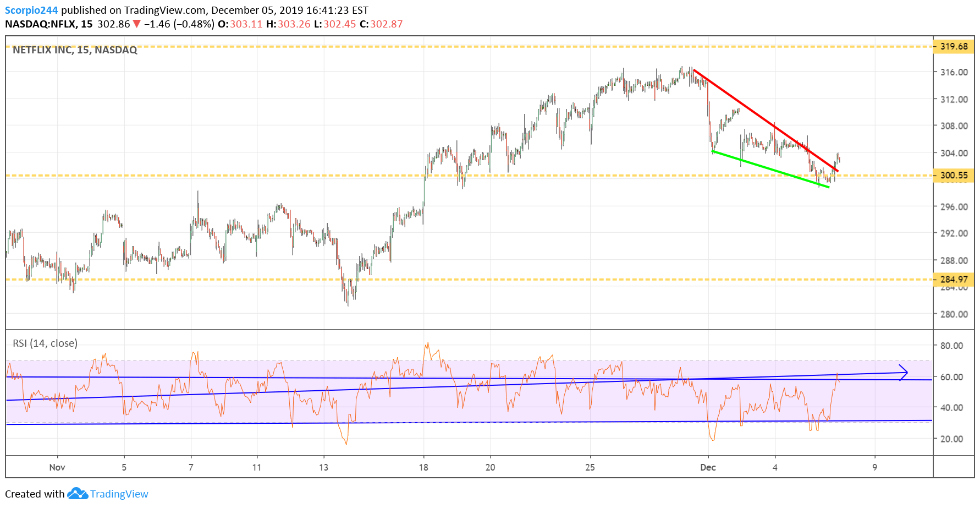Click the RSI 80.00 axis value

pyautogui.click(x=952, y=346)
